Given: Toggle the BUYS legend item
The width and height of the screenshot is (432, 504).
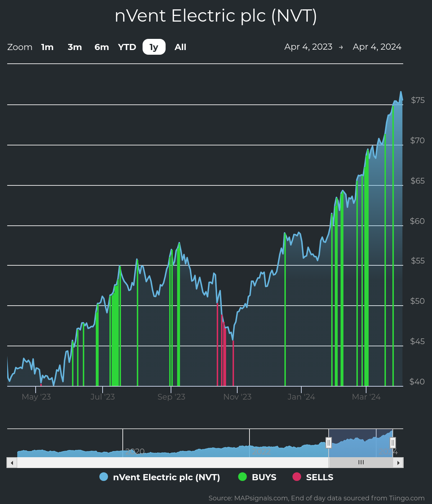Looking at the screenshot, I should click(x=264, y=477).
